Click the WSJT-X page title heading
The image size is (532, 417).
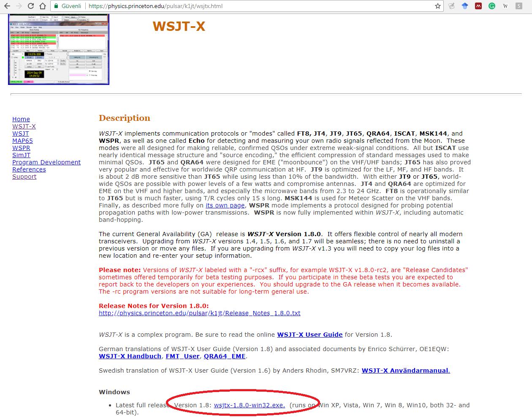pyautogui.click(x=179, y=26)
